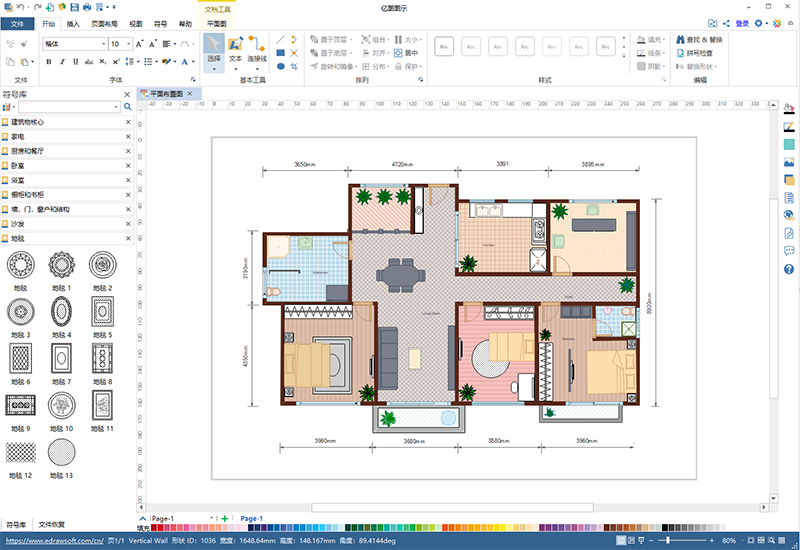Image resolution: width=800 pixels, height=550 pixels.
Task: Open the hyperlink globe icon in right sidebar
Action: pos(789,215)
